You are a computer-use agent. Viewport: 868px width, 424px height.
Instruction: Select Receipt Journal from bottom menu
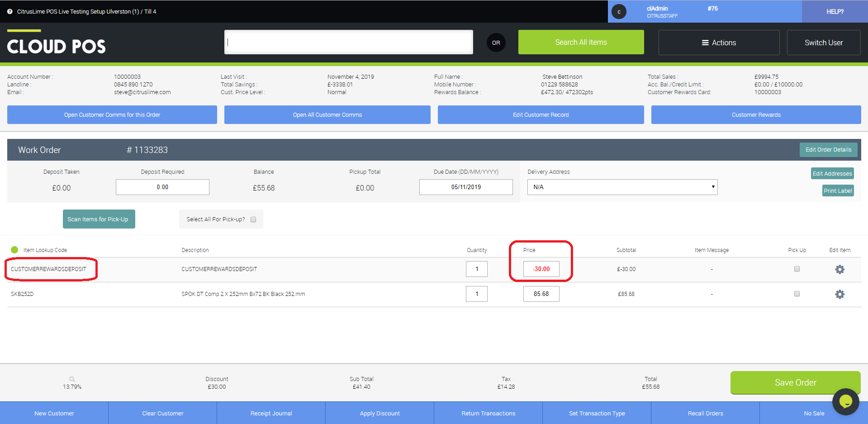[x=271, y=413]
